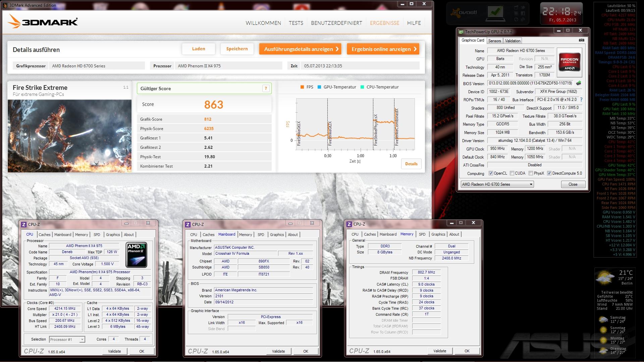
Task: Switch to the Sensors tab in GPU-Z
Action: tap(494, 41)
